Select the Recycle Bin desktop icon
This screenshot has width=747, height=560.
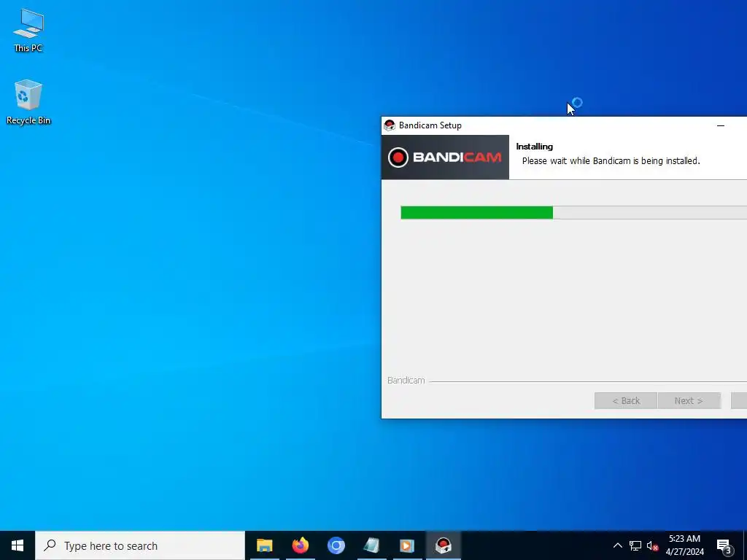coord(28,102)
